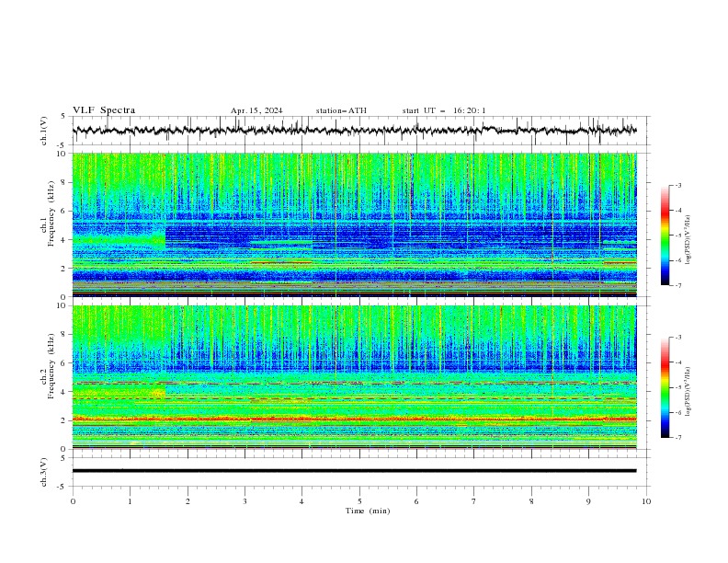Click the 'station=ATH' label
Screen dimensions: 728x563
click(x=341, y=110)
